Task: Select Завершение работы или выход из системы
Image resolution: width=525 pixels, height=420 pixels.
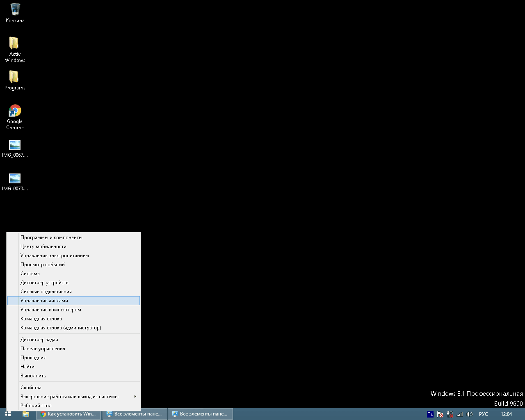Action: pyautogui.click(x=74, y=397)
